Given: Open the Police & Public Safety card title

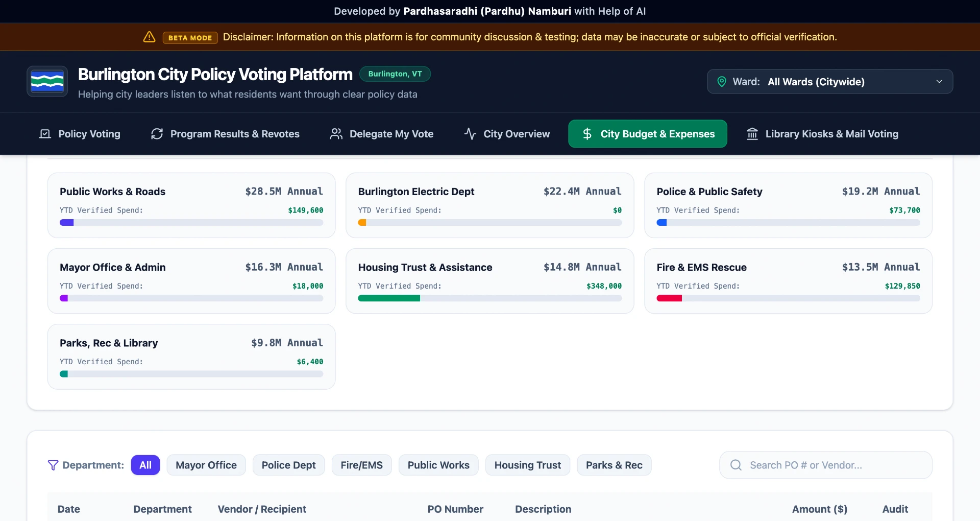Looking at the screenshot, I should (709, 192).
